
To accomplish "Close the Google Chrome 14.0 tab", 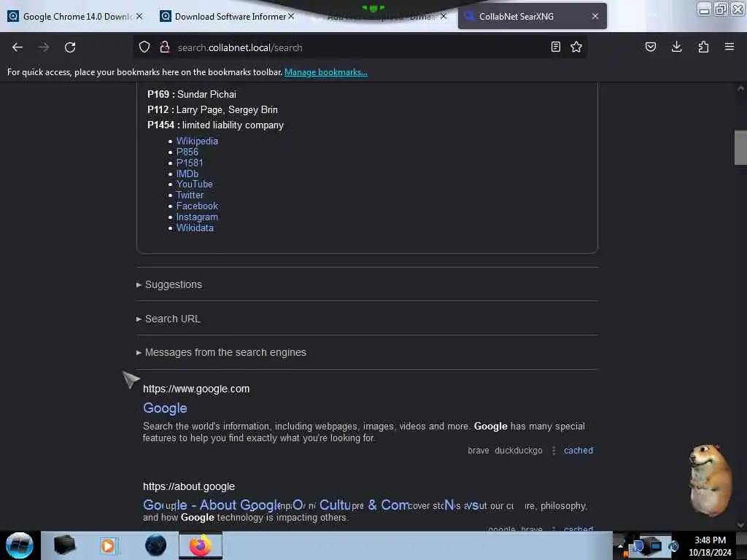I will [x=139, y=16].
